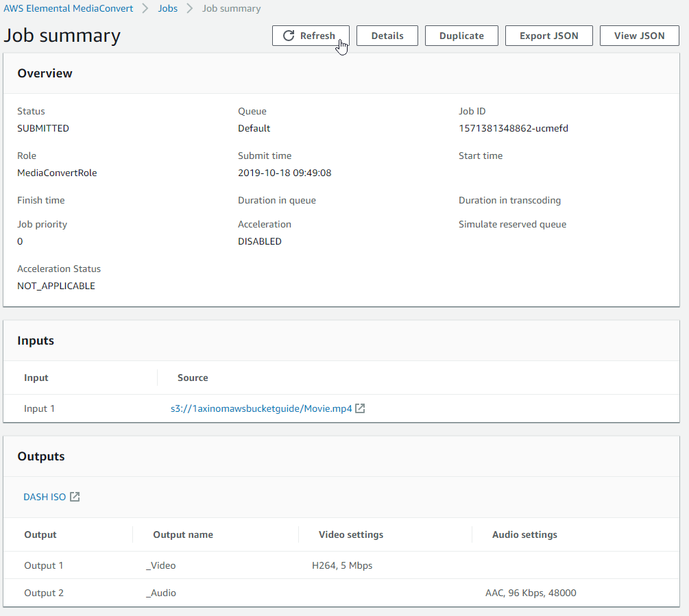
Task: Go to AWS Elemental MediaConvert breadcrumb
Action: (69, 9)
